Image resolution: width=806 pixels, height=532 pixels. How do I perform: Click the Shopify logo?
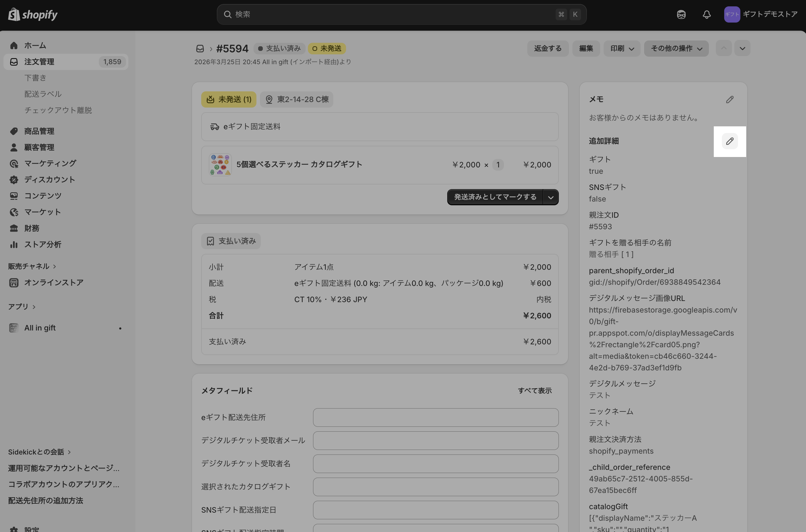[x=33, y=14]
